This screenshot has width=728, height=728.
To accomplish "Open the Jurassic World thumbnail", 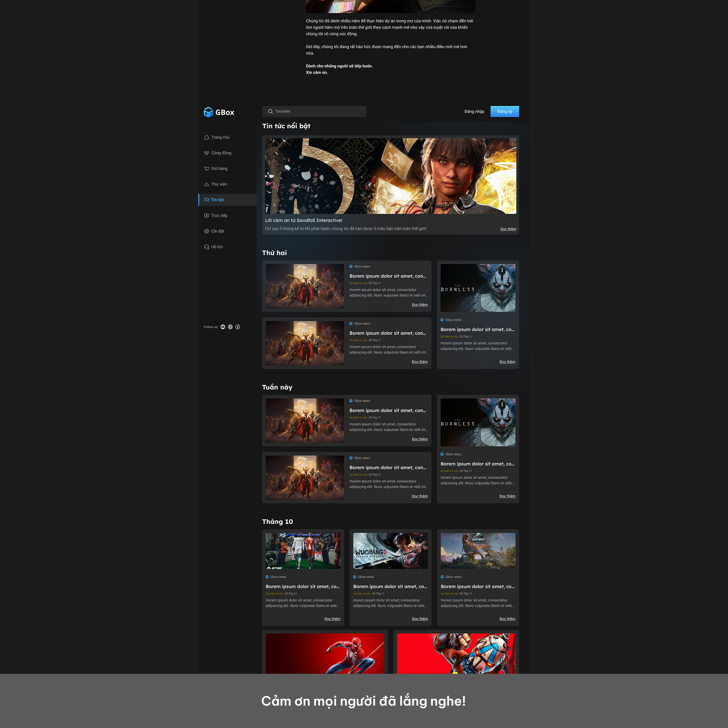I will pyautogui.click(x=478, y=551).
